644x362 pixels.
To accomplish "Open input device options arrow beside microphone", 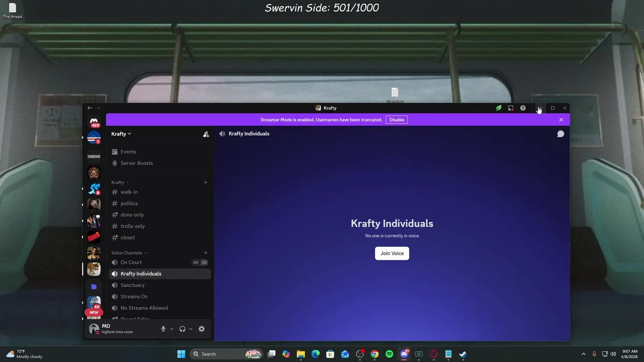I will coord(172,329).
